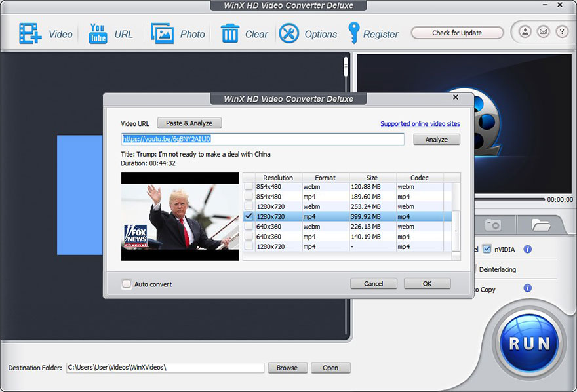This screenshot has height=392, width=577.
Task: Click the Duration 00:44:32 text
Action: 148,163
